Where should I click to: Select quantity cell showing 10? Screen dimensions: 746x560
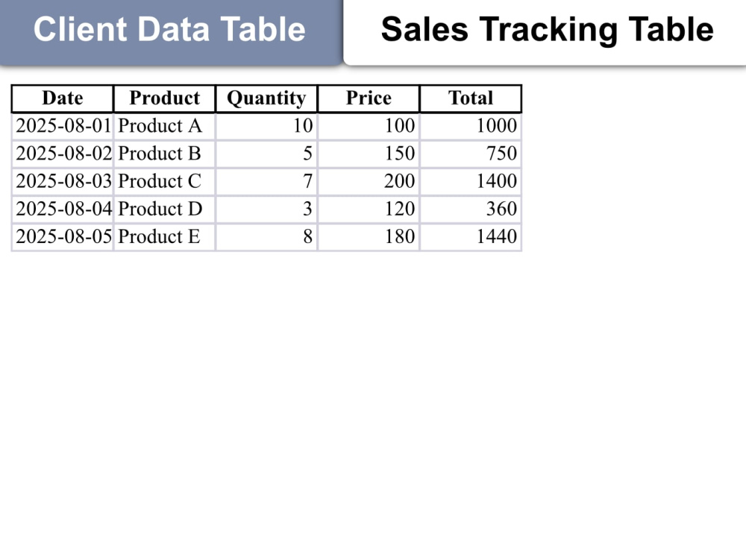tap(266, 126)
